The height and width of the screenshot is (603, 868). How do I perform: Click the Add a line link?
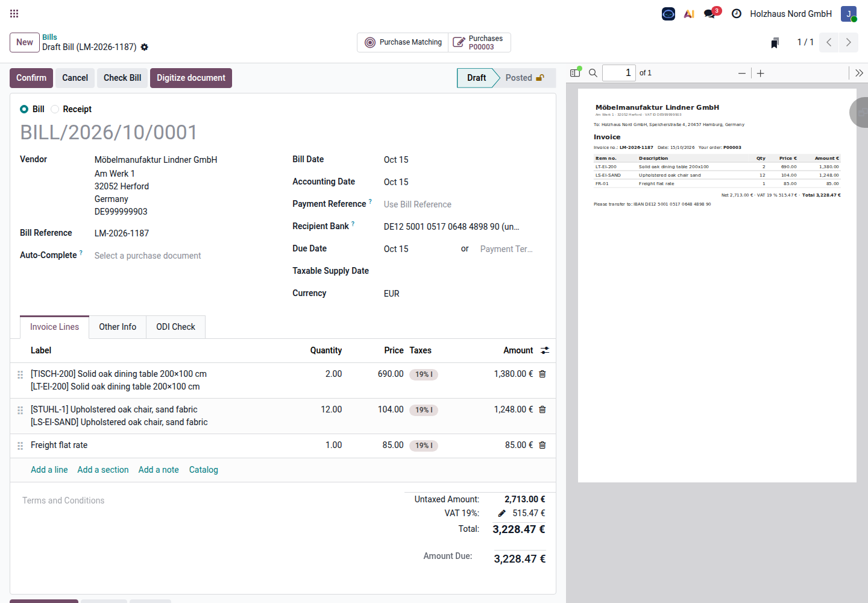[49, 470]
